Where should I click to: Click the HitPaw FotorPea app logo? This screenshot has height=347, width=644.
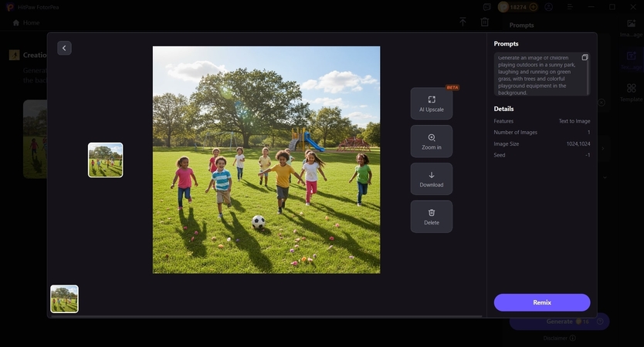[10, 7]
